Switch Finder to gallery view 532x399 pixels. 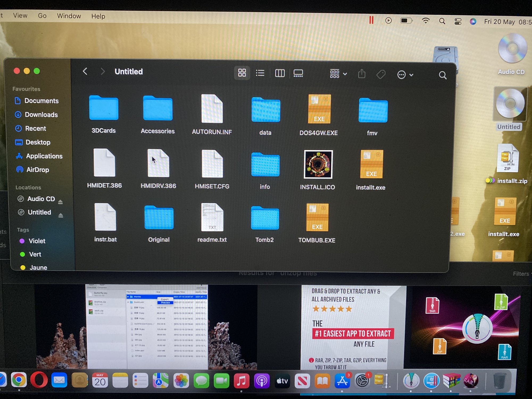point(298,73)
